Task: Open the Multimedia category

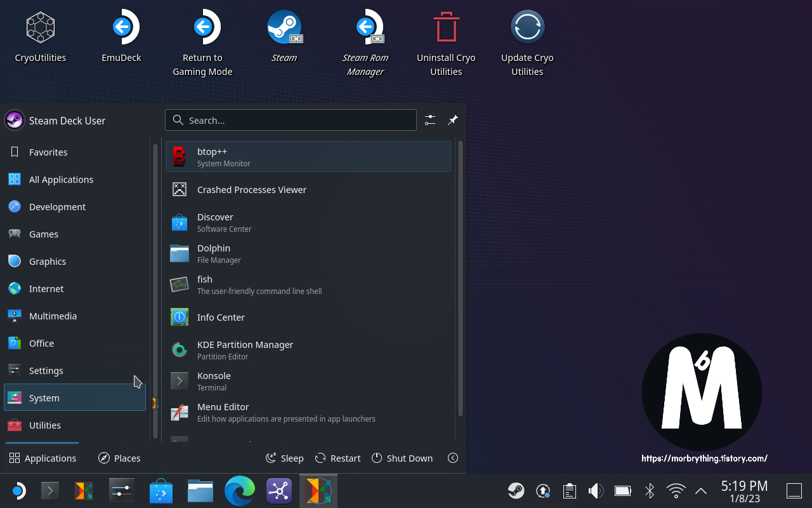Action: tap(75, 316)
